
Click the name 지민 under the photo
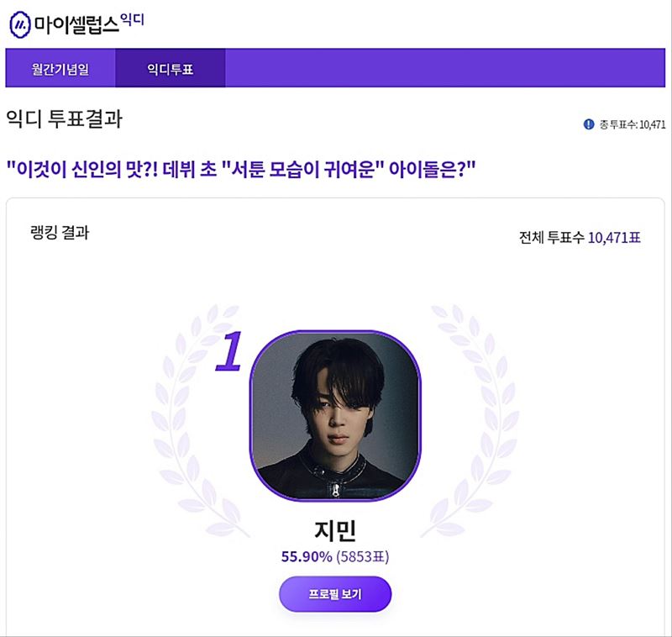pos(335,530)
